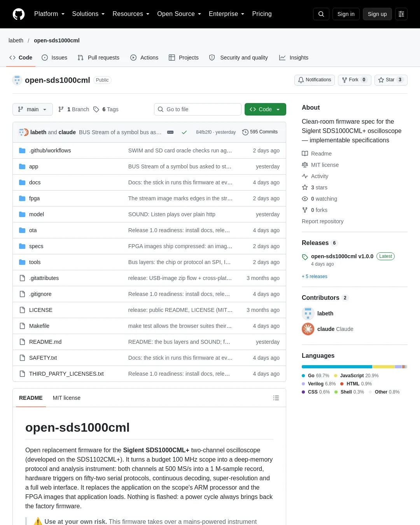Open the labeth owner breadcrumb link
The width and height of the screenshot is (420, 525).
pos(16,40)
